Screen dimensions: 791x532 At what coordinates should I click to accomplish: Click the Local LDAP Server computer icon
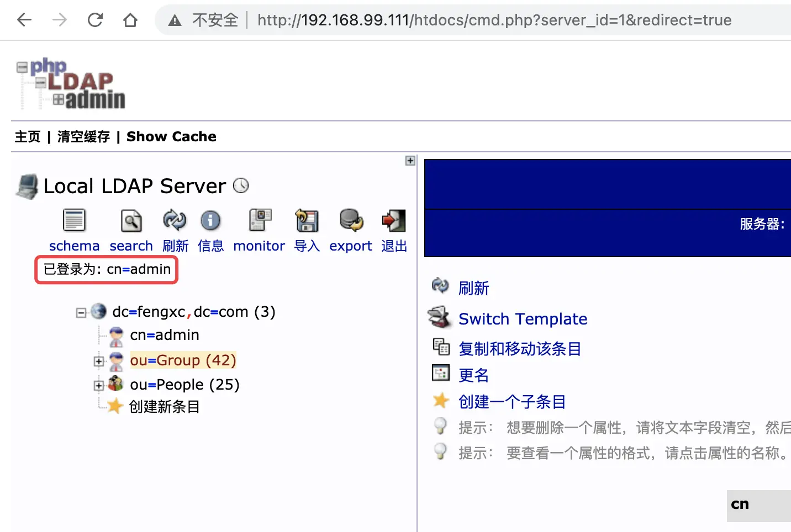(x=27, y=187)
